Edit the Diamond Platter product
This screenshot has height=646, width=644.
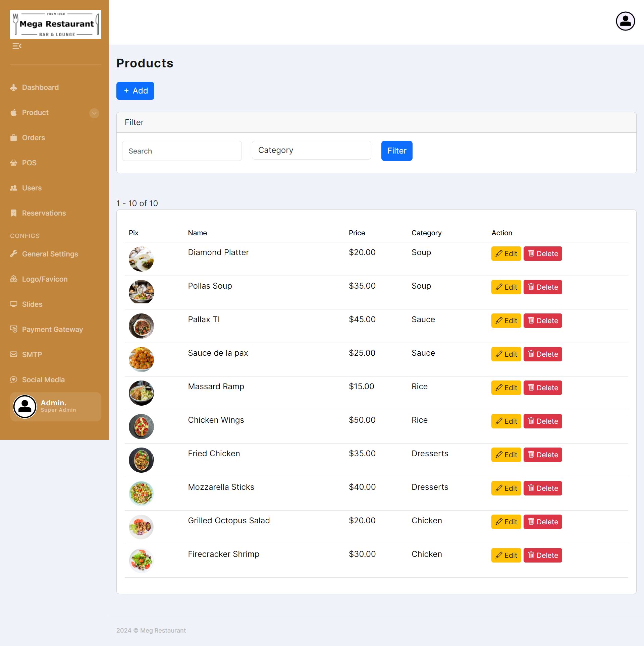click(506, 254)
